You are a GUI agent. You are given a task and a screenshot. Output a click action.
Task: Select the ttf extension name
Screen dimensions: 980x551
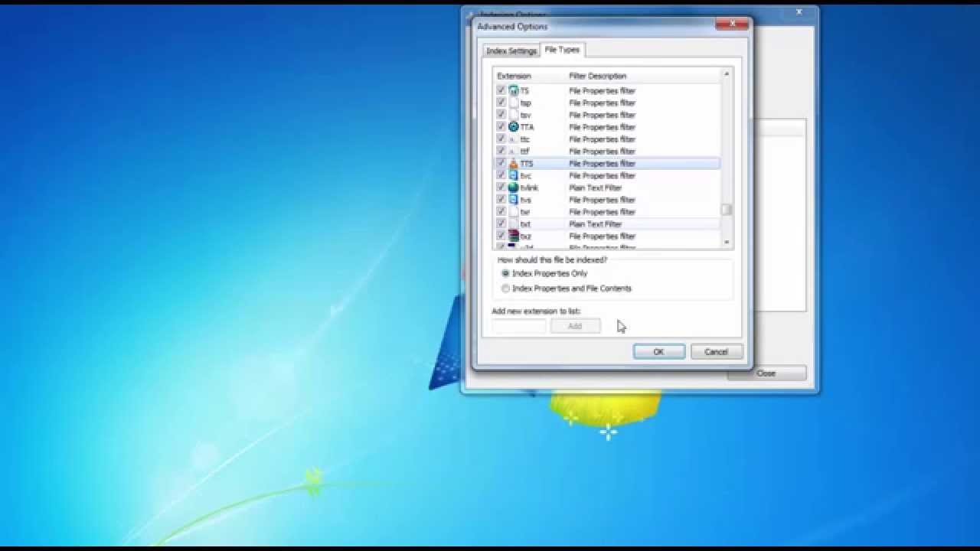(x=524, y=152)
